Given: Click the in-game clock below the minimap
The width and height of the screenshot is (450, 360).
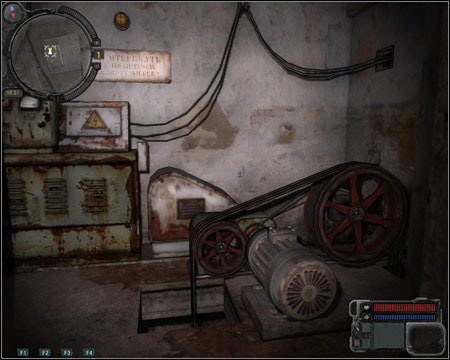Looking at the screenshot, I should coord(13,93).
